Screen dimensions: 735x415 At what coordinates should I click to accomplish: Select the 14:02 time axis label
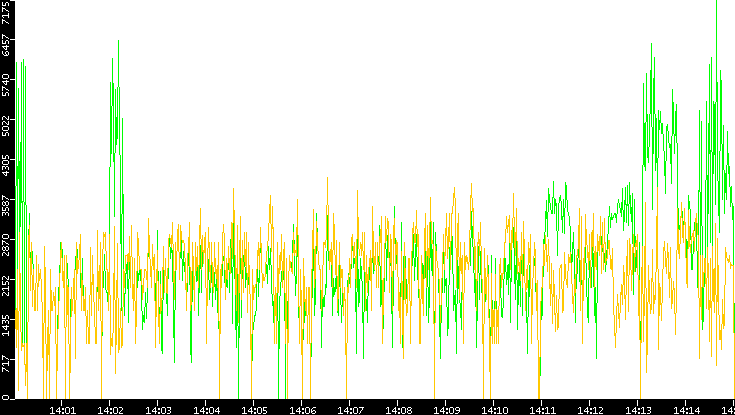(111, 411)
